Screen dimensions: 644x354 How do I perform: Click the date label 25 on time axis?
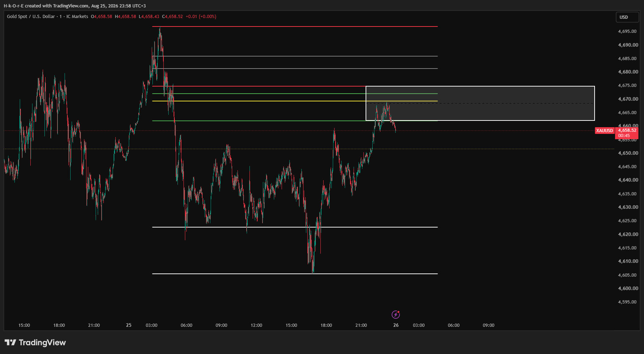[x=129, y=325]
